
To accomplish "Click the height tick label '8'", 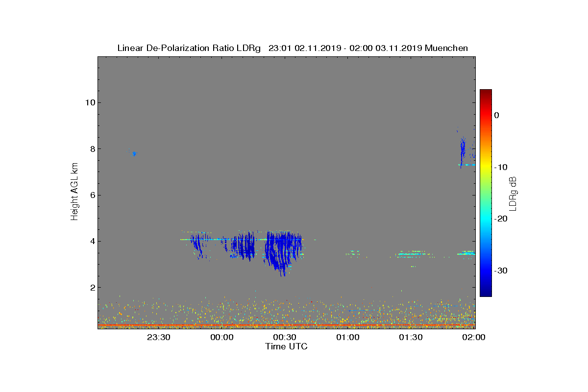I will tap(92, 148).
